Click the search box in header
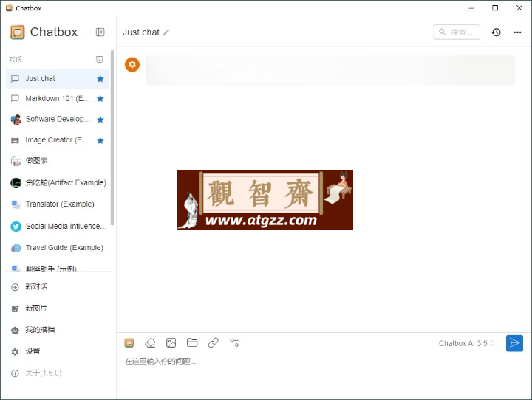Image resolution: width=532 pixels, height=400 pixels. pyautogui.click(x=457, y=32)
